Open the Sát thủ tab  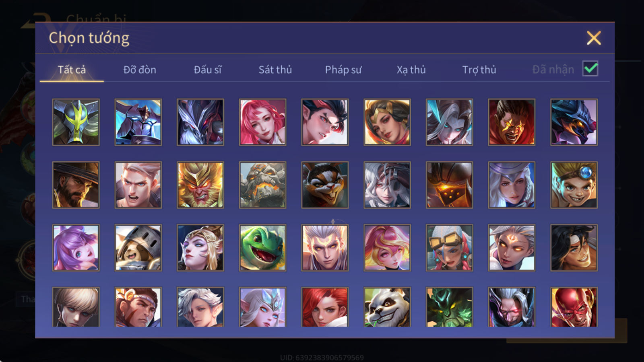(x=275, y=70)
